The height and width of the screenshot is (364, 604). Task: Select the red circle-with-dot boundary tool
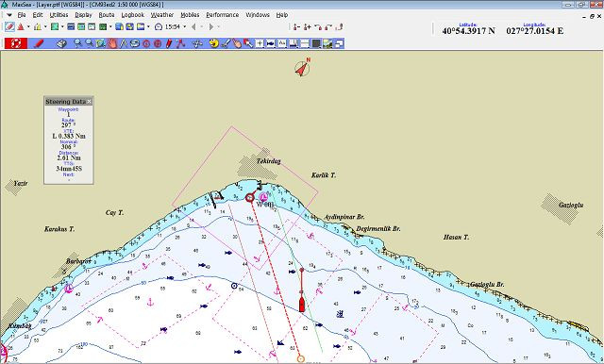[x=146, y=43]
